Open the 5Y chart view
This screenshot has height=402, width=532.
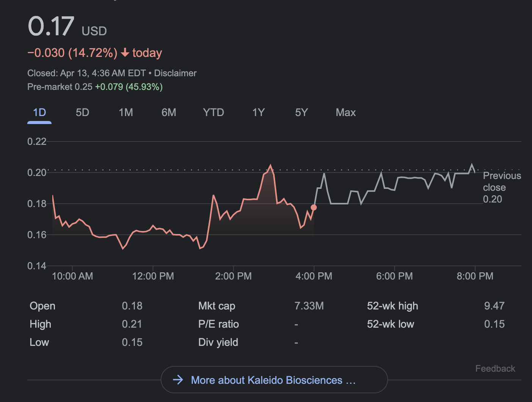tap(301, 113)
